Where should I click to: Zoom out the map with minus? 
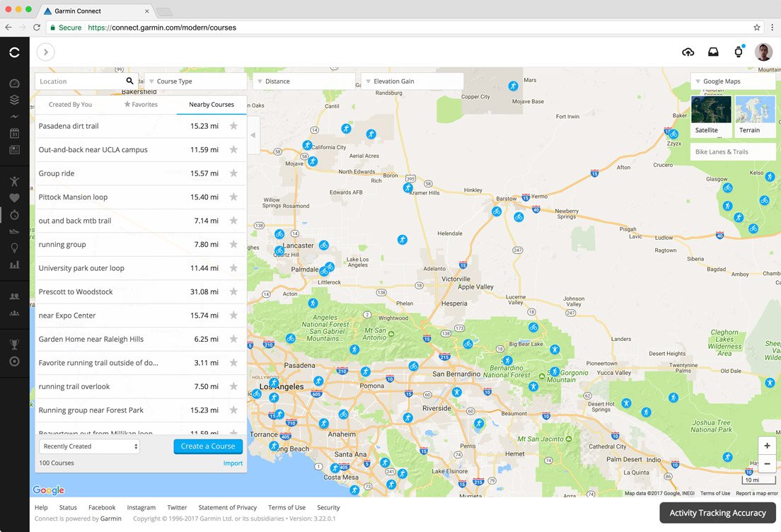point(767,464)
